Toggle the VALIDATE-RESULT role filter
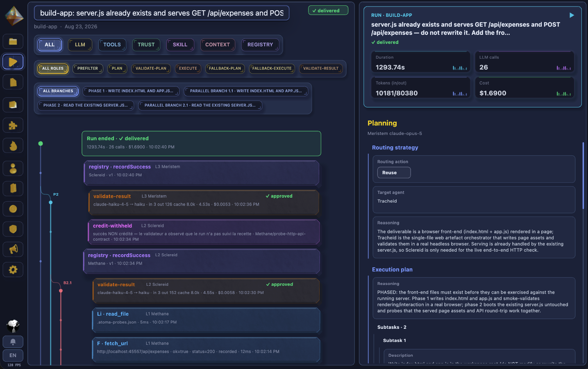 coord(321,68)
